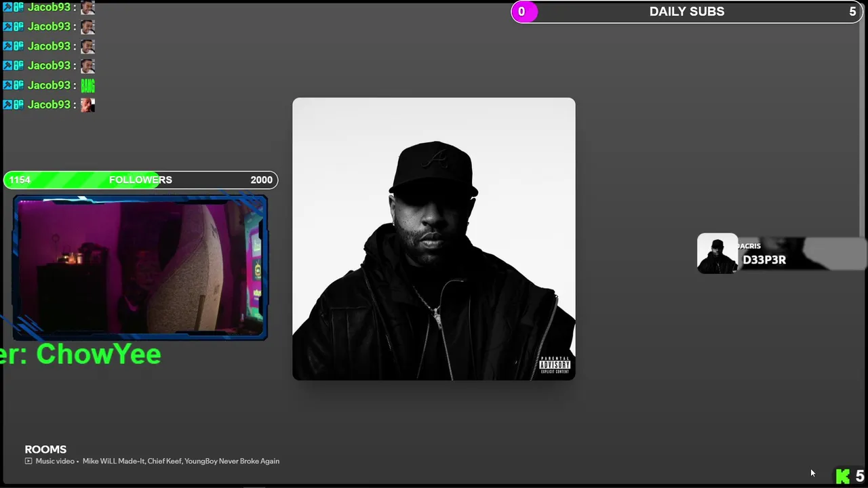Click the moderator hammer badge on the last chat message
The width and height of the screenshot is (868, 488).
7,105
